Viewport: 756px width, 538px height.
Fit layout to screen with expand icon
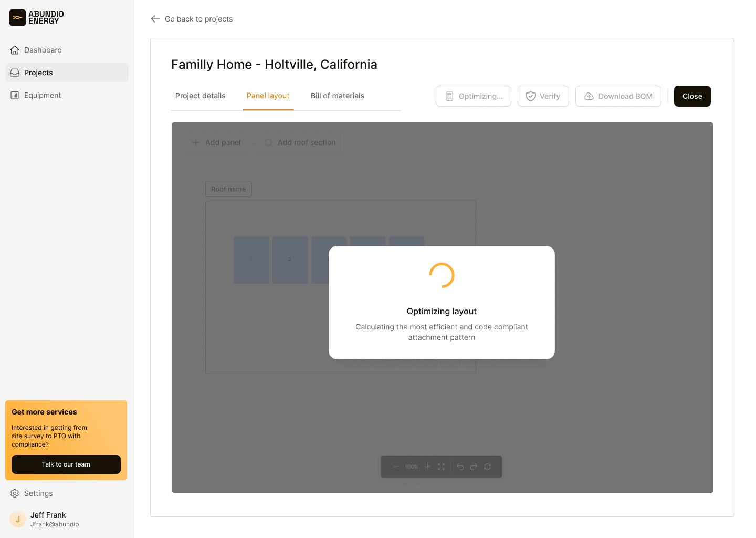442,467
